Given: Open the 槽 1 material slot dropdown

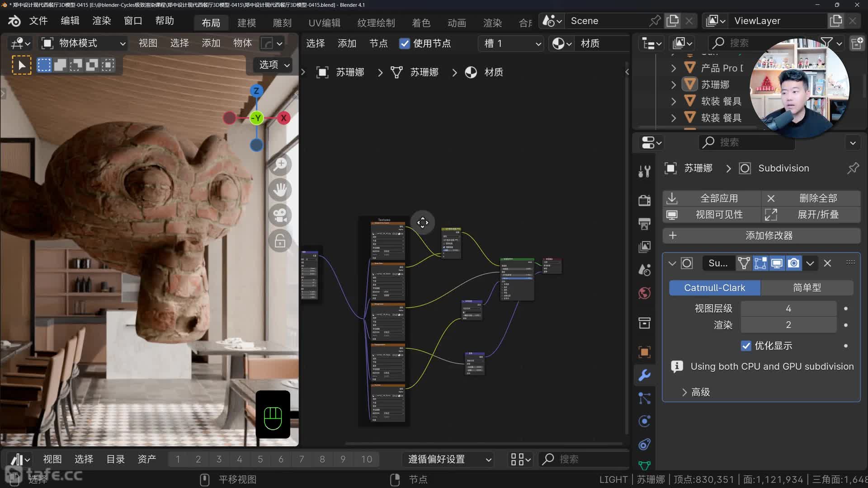Looking at the screenshot, I should pos(511,43).
